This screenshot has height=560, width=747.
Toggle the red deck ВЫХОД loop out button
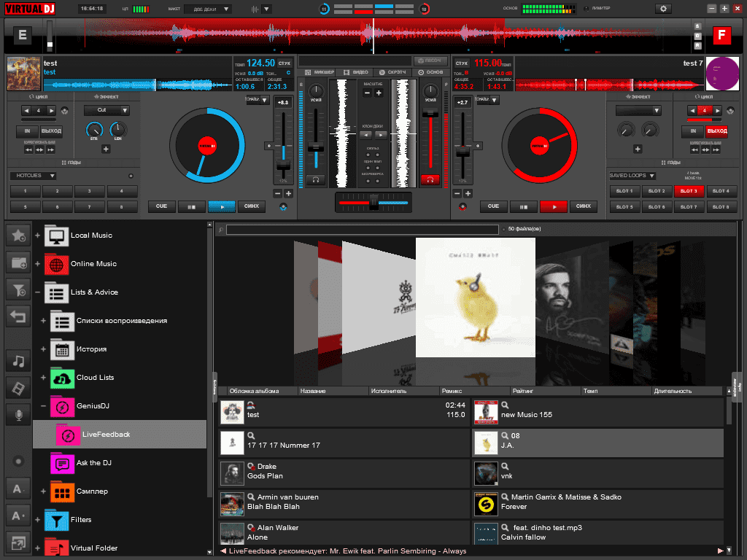(717, 131)
